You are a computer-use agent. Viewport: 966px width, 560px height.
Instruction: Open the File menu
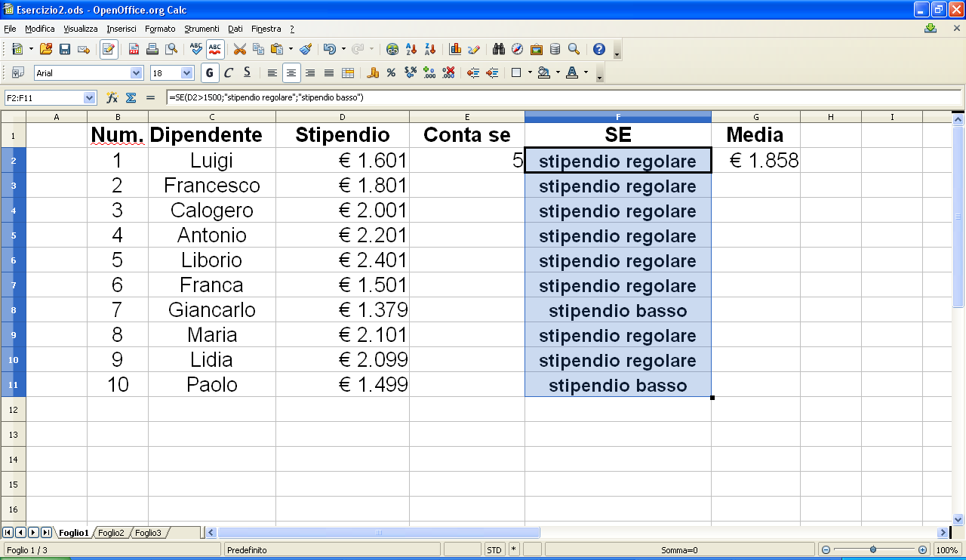pos(10,29)
